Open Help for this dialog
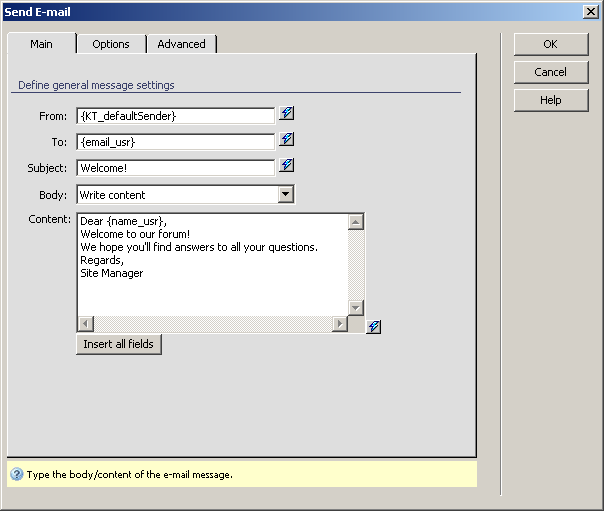Screen dimensions: 604x511 click(550, 100)
